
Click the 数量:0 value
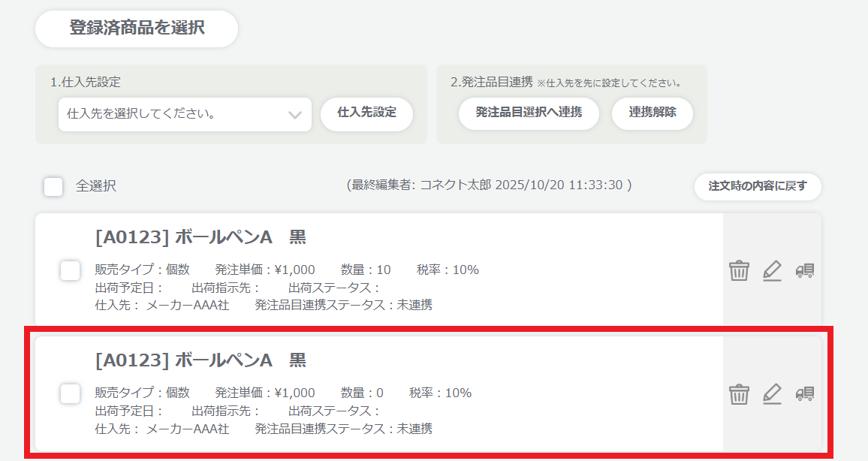point(362,393)
